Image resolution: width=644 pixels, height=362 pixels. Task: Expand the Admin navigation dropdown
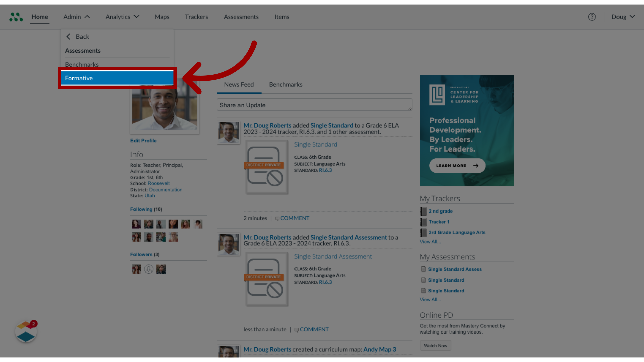point(76,17)
